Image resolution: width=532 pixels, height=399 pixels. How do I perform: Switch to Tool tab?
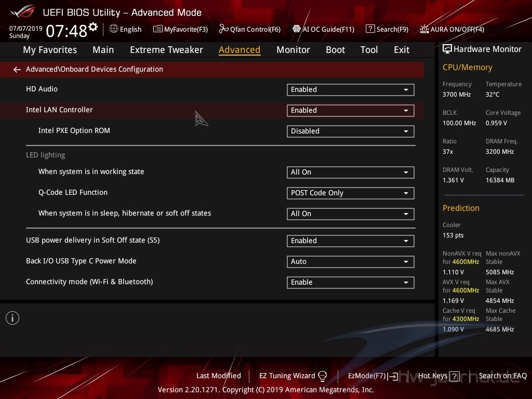(x=369, y=50)
